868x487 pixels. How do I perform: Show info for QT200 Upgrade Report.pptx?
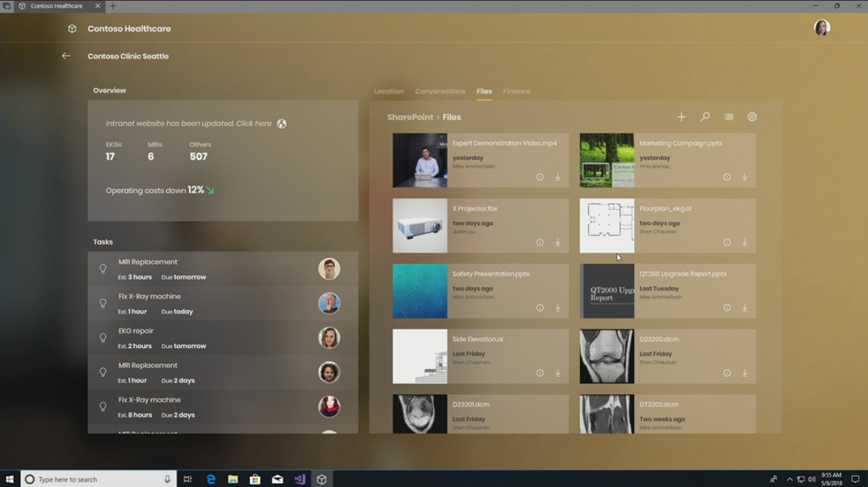(x=726, y=307)
